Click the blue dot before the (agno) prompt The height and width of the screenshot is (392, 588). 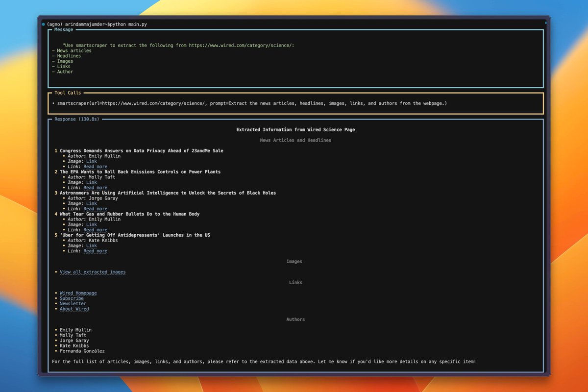[x=44, y=24]
